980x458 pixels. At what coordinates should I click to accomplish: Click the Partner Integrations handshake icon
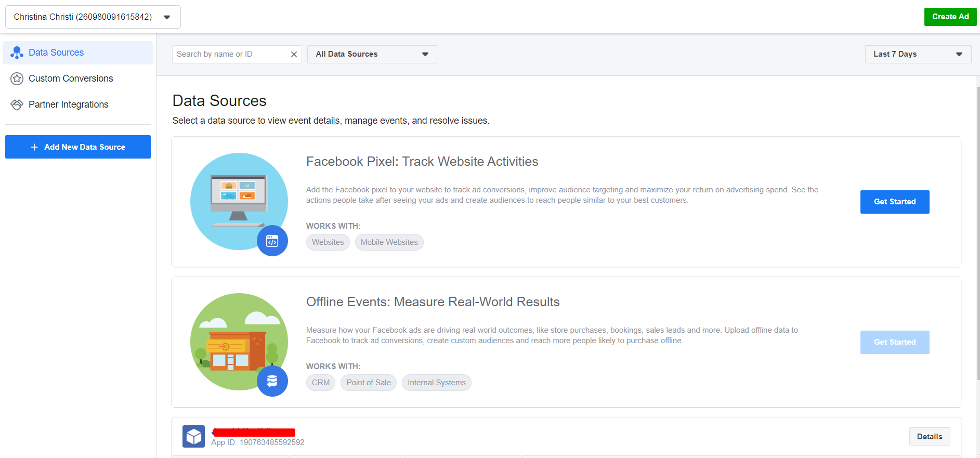pyautogui.click(x=17, y=104)
